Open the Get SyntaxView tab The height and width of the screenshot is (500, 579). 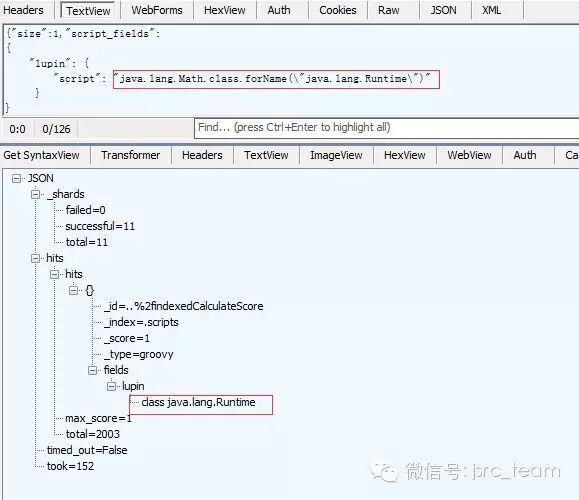click(x=41, y=155)
